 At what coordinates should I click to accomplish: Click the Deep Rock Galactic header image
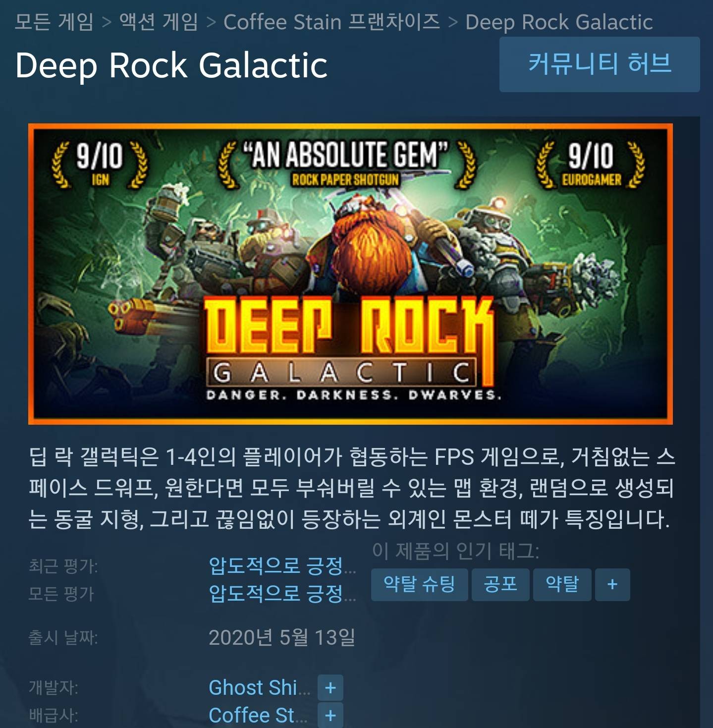[x=350, y=274]
